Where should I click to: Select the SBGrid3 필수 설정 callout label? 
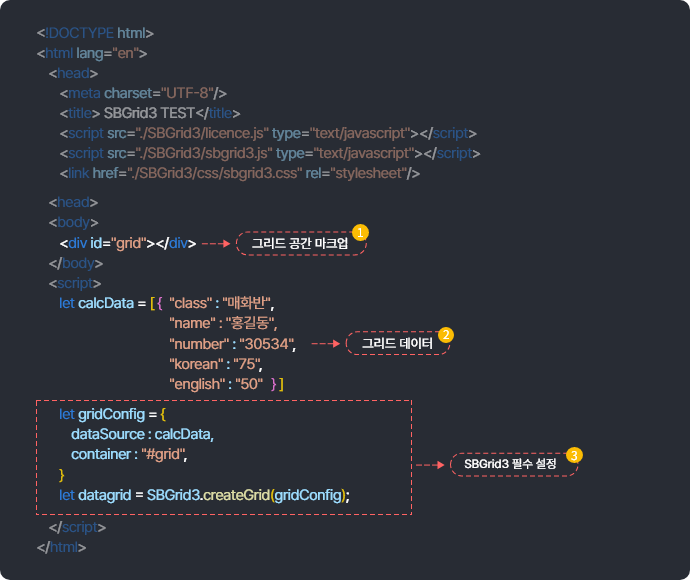point(510,465)
